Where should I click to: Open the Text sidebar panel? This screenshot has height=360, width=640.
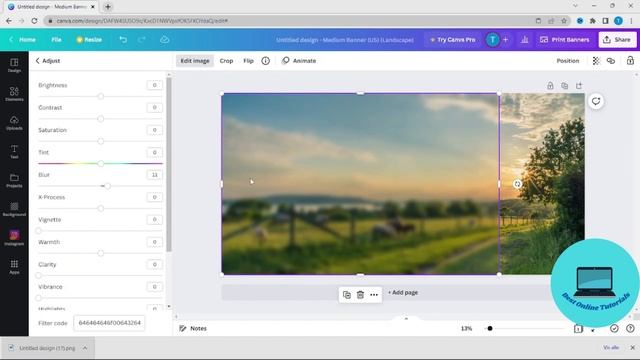14,151
